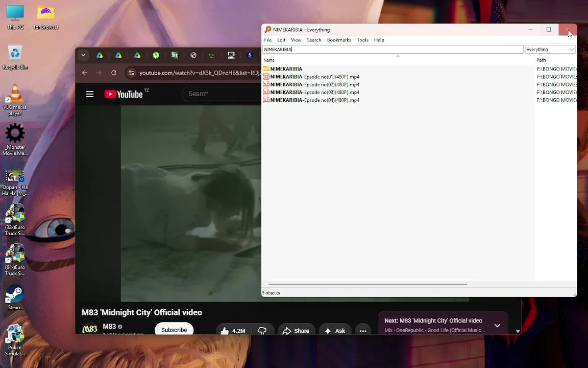The width and height of the screenshot is (588, 368).
Task: Click the Everything search box with NIMEKARIBIA
Action: (393, 50)
